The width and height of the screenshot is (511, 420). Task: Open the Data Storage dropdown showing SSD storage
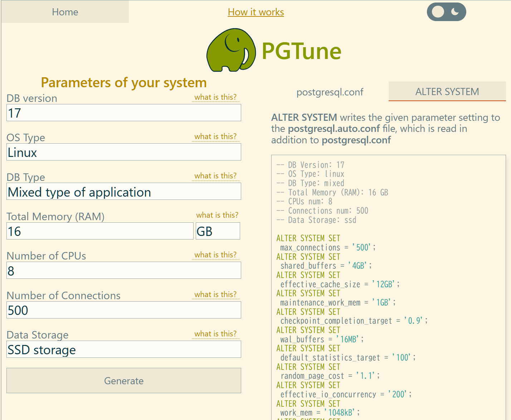click(x=123, y=349)
